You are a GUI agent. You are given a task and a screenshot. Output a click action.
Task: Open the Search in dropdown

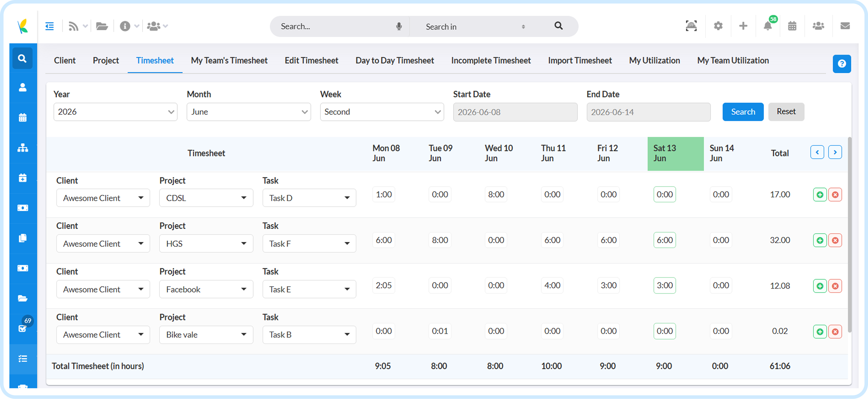click(x=475, y=27)
